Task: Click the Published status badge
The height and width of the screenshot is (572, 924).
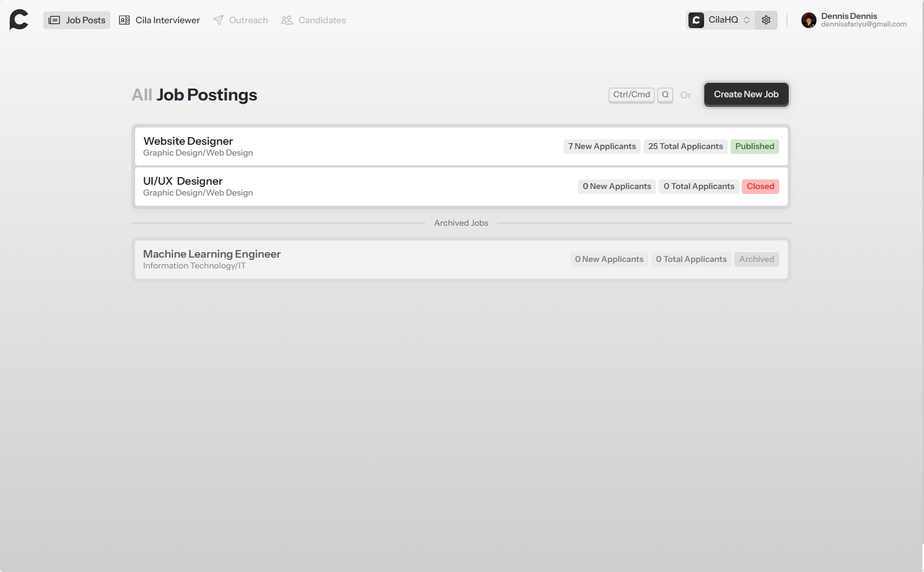Action: click(x=754, y=146)
